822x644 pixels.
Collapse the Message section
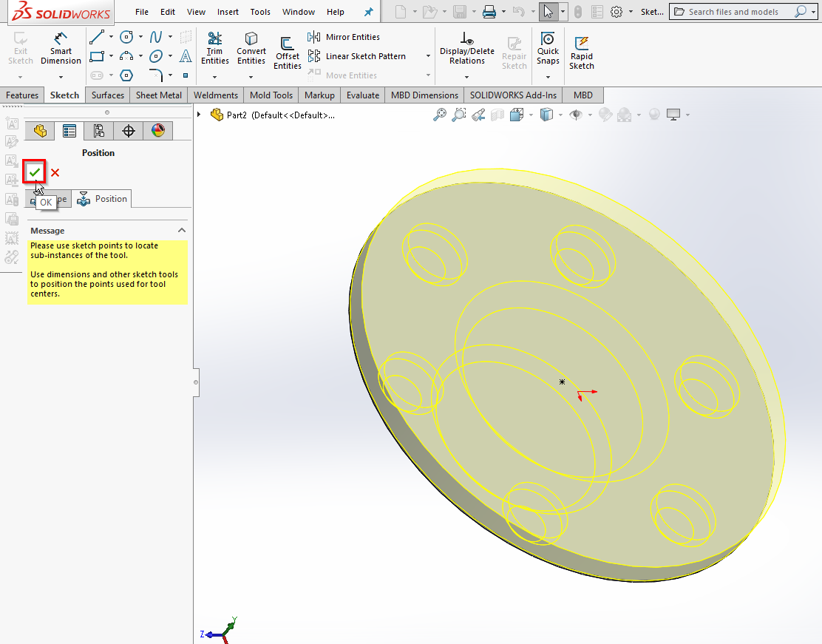[x=181, y=231]
